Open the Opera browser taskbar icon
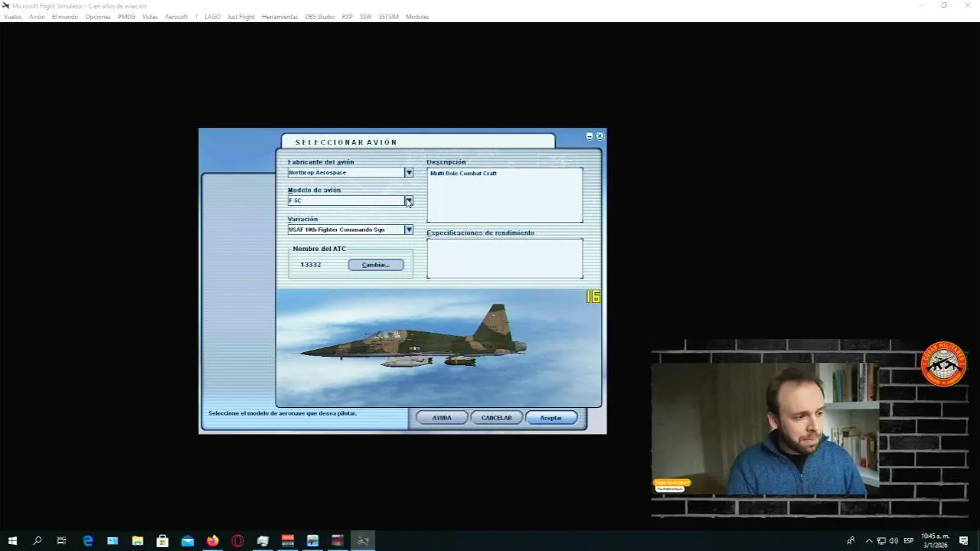This screenshot has height=551, width=980. [237, 541]
